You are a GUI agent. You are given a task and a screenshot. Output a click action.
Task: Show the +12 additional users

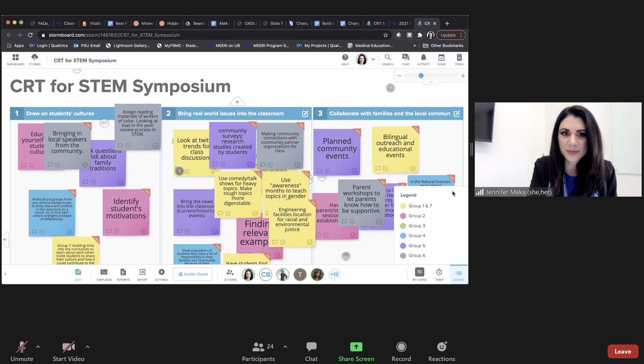[x=334, y=274]
